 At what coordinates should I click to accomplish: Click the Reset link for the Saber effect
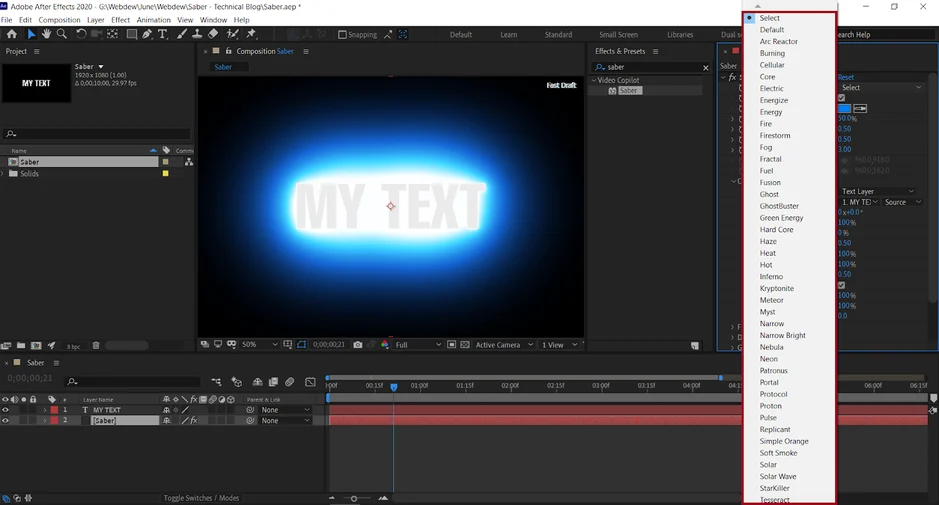[846, 77]
